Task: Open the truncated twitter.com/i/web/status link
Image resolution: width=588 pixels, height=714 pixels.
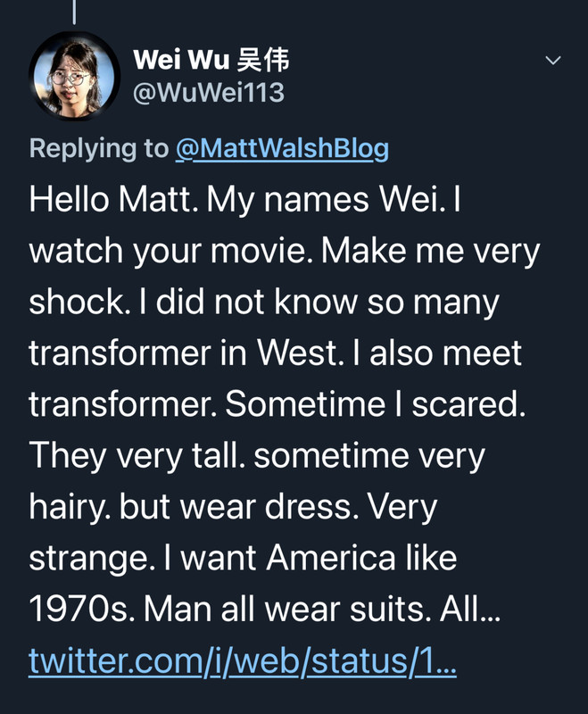Action: click(x=242, y=661)
